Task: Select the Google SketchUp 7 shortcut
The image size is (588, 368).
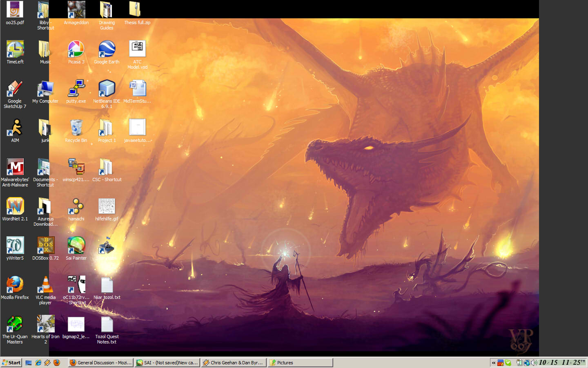Action: pyautogui.click(x=15, y=89)
